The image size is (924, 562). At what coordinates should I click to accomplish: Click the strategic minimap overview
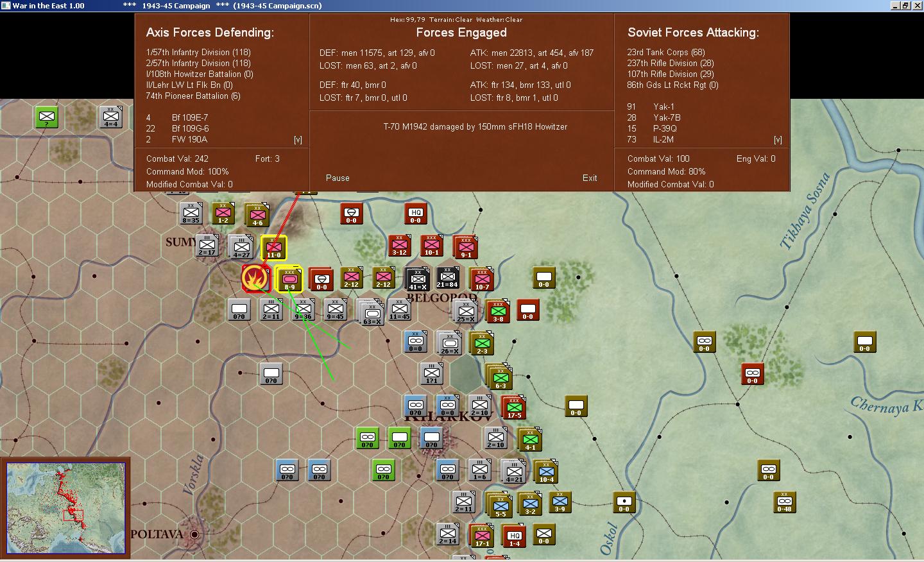tap(65, 508)
